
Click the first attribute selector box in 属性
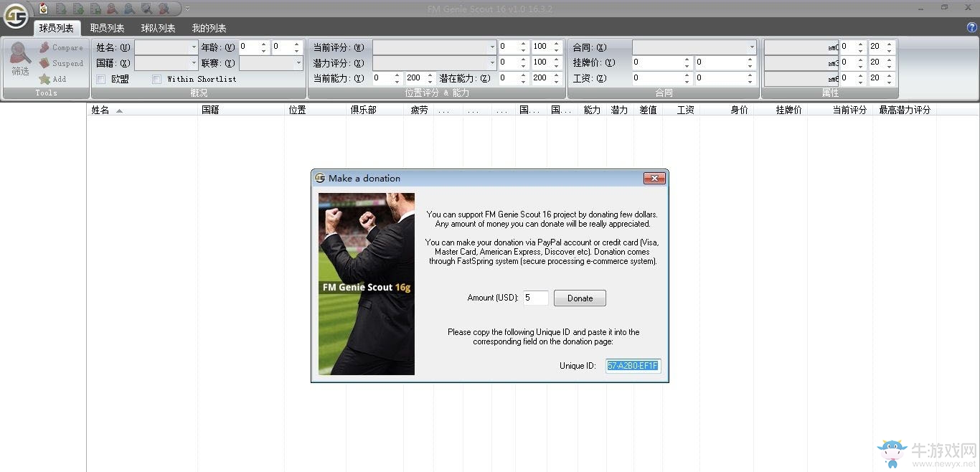click(x=801, y=47)
